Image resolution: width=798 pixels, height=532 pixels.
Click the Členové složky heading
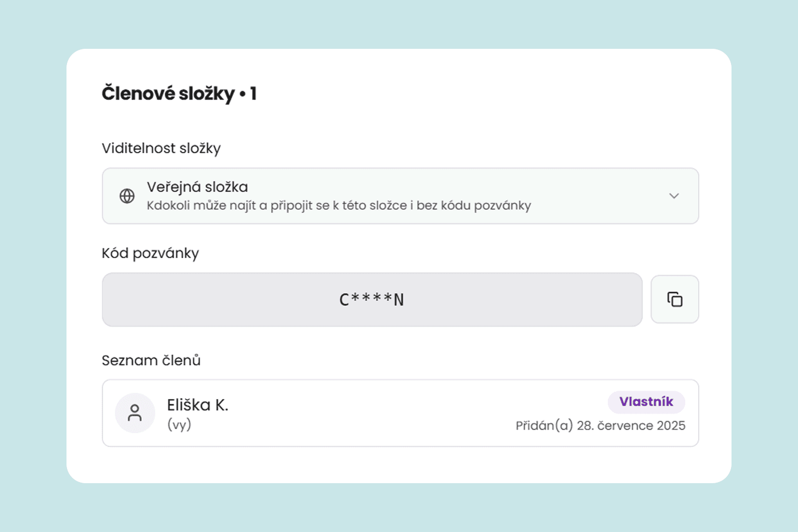pos(168,94)
